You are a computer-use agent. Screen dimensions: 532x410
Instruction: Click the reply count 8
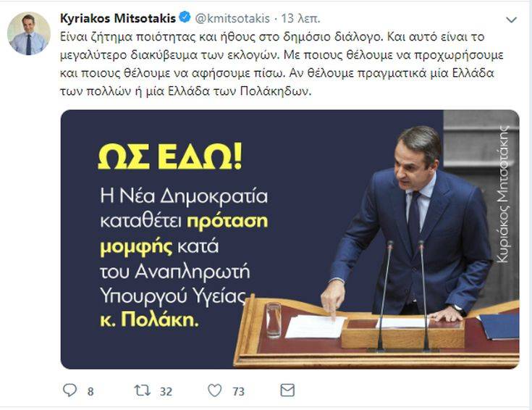click(90, 392)
